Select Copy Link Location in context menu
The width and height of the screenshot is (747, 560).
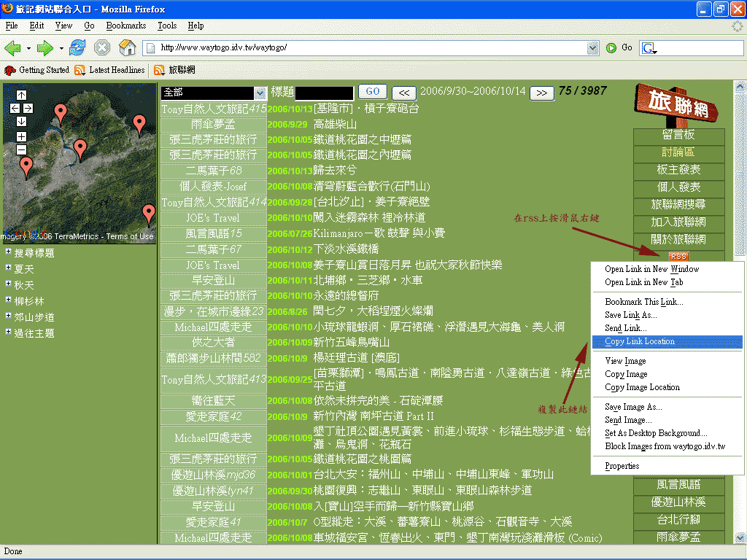[640, 341]
